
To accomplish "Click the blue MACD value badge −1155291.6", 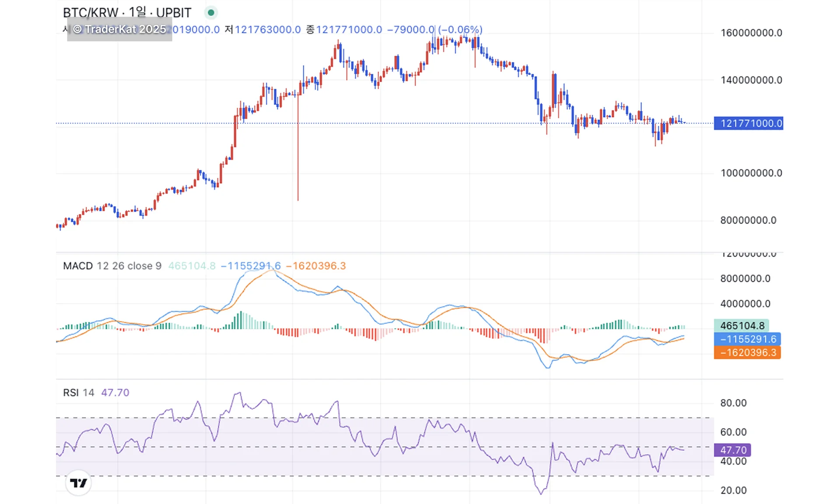I will pyautogui.click(x=747, y=339).
